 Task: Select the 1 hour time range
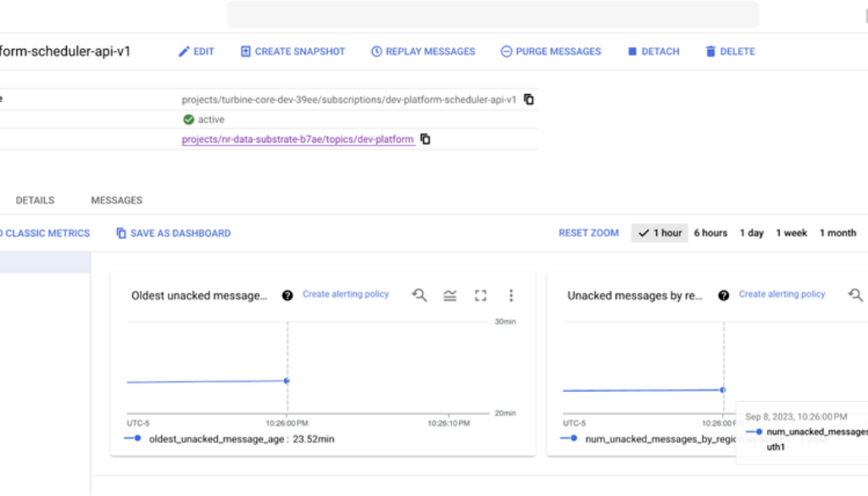tap(660, 233)
